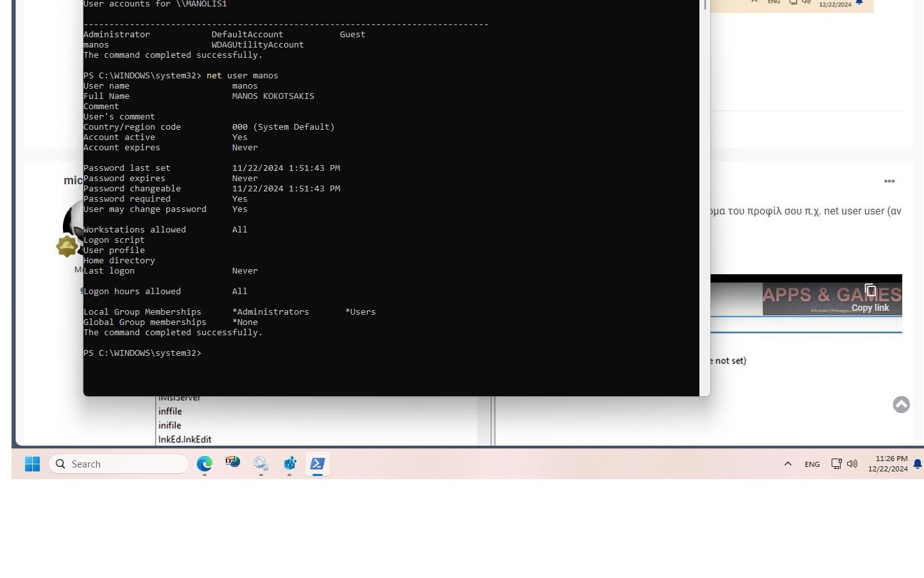Image resolution: width=924 pixels, height=578 pixels.
Task: Click the Copy link icon on the video
Action: 870,290
